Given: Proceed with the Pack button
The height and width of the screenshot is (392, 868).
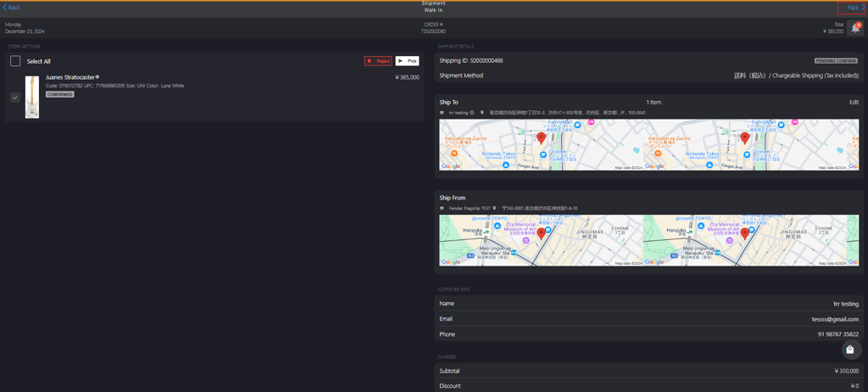Looking at the screenshot, I should point(855,8).
